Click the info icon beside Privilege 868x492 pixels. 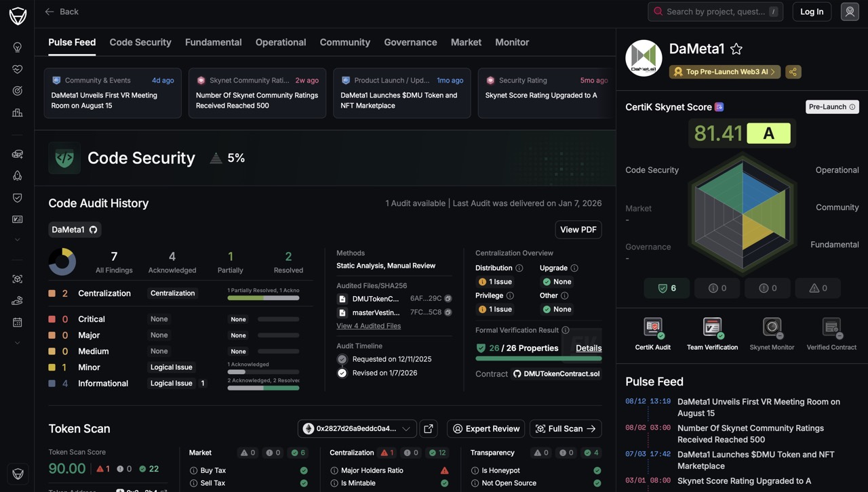click(510, 295)
